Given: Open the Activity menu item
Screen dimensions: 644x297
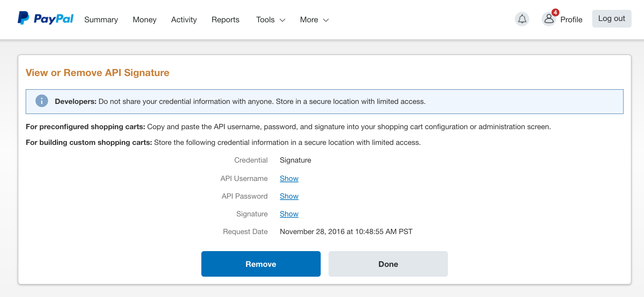Looking at the screenshot, I should tap(184, 20).
